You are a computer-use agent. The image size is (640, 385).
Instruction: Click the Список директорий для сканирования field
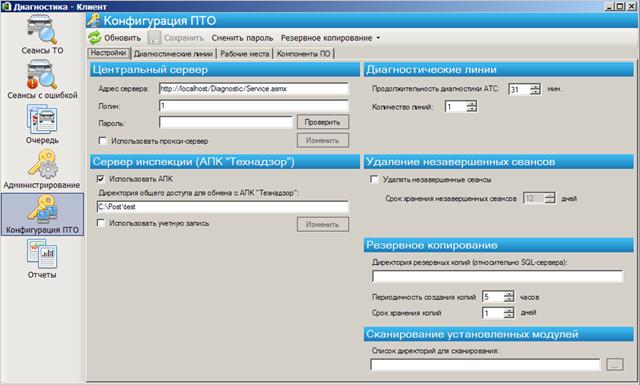485,365
